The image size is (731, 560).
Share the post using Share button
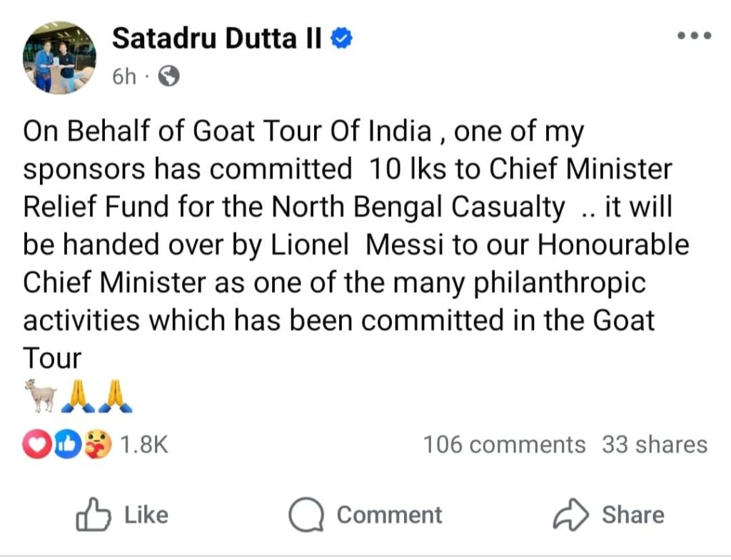(x=608, y=515)
